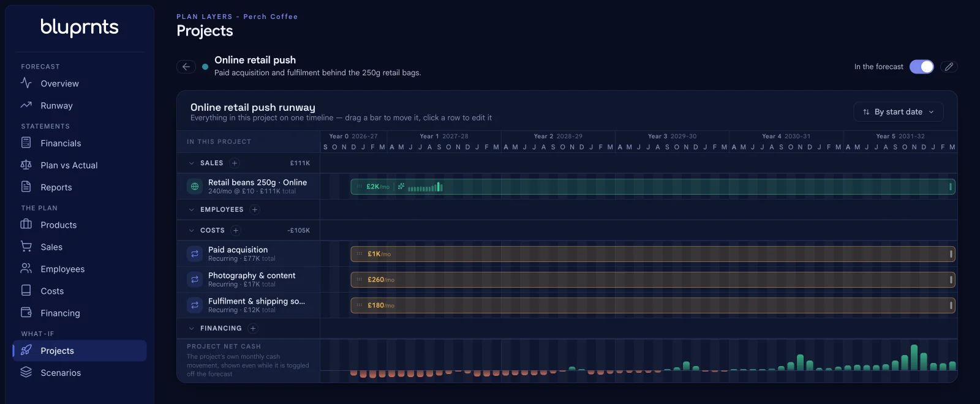Go to Employees page
This screenshot has width=980, height=404.
(80, 269)
